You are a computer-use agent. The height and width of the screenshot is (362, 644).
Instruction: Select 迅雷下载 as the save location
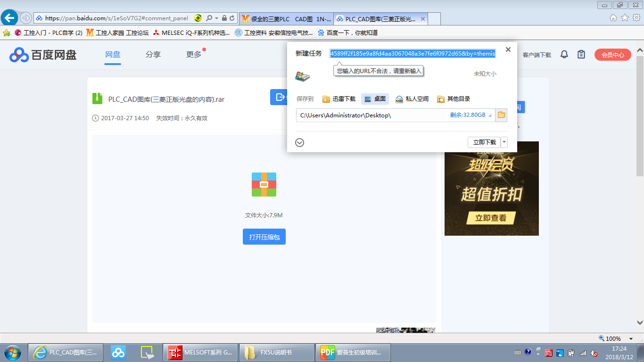click(x=339, y=99)
